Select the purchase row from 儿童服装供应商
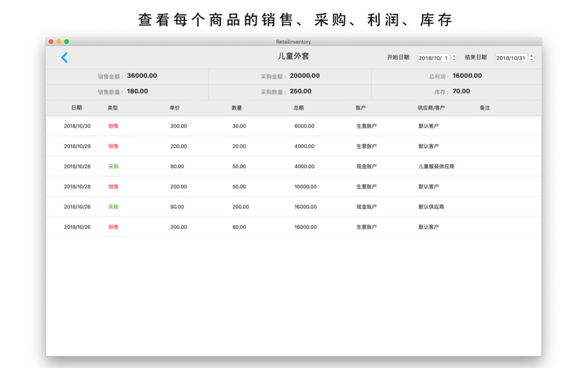588x368 pixels. (x=294, y=166)
